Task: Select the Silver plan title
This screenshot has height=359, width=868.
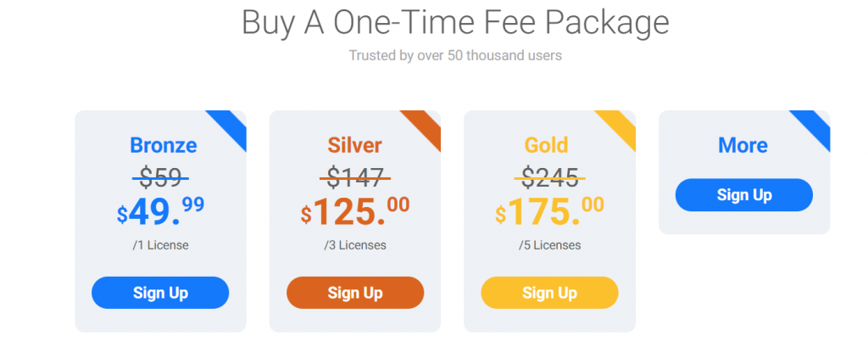Action: click(355, 145)
